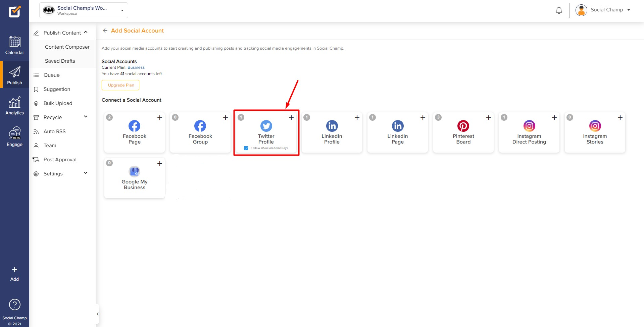The width and height of the screenshot is (644, 327).
Task: Uncheck the Follow @SocialChampSays checkbox
Action: (246, 148)
